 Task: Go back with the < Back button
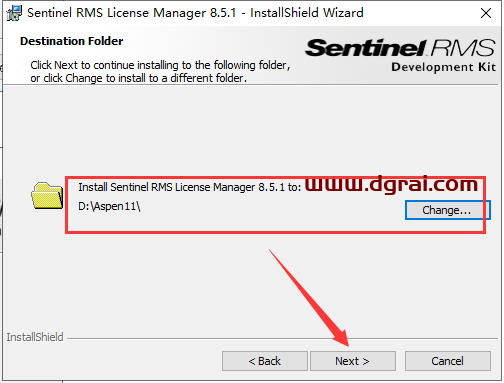click(x=265, y=361)
